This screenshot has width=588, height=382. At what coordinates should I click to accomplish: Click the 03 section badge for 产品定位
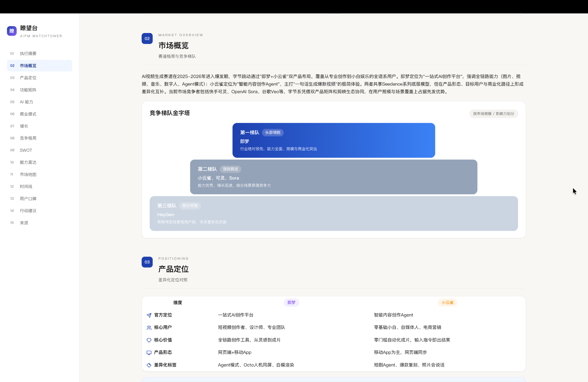147,262
